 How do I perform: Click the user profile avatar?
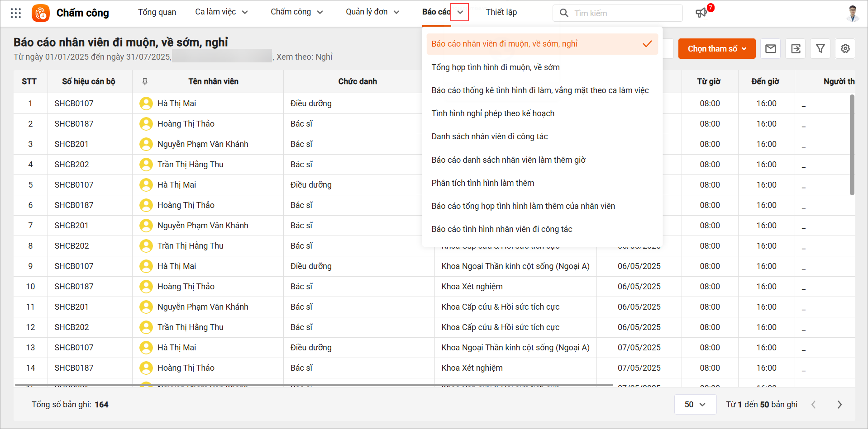coord(852,13)
